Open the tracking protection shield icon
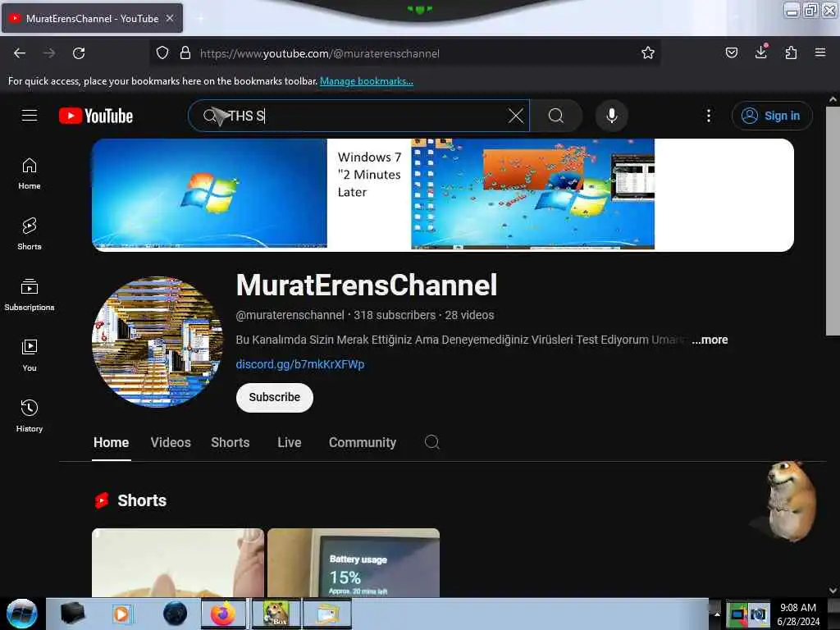840x630 pixels. click(162, 53)
